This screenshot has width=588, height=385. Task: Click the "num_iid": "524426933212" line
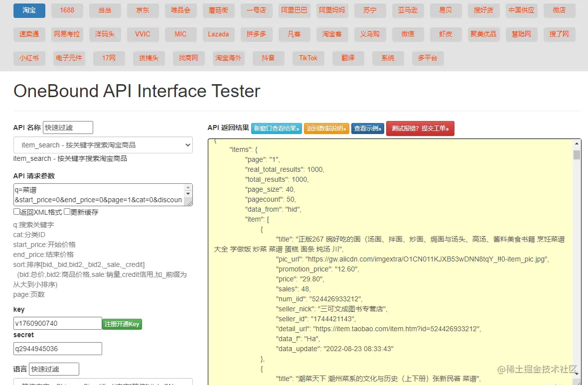click(x=319, y=299)
